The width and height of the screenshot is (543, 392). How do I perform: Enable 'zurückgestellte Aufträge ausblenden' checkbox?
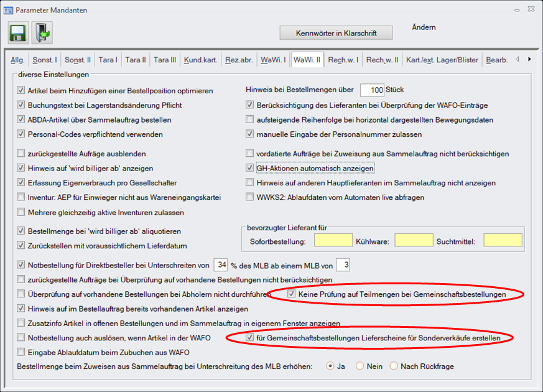coord(22,154)
